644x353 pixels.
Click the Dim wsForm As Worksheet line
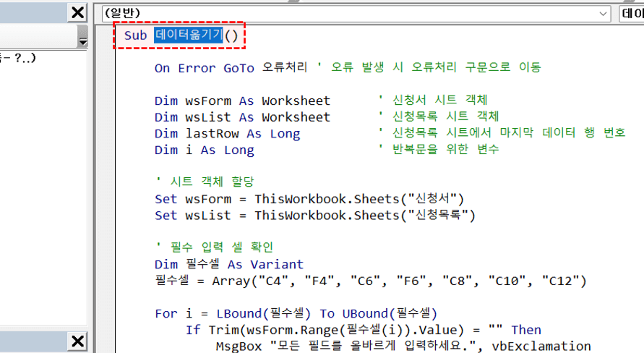pos(242,101)
